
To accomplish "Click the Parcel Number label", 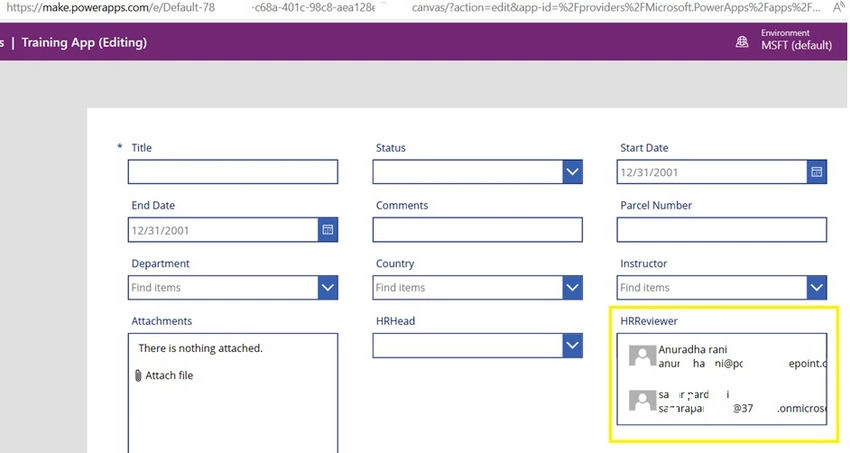I will [x=656, y=205].
